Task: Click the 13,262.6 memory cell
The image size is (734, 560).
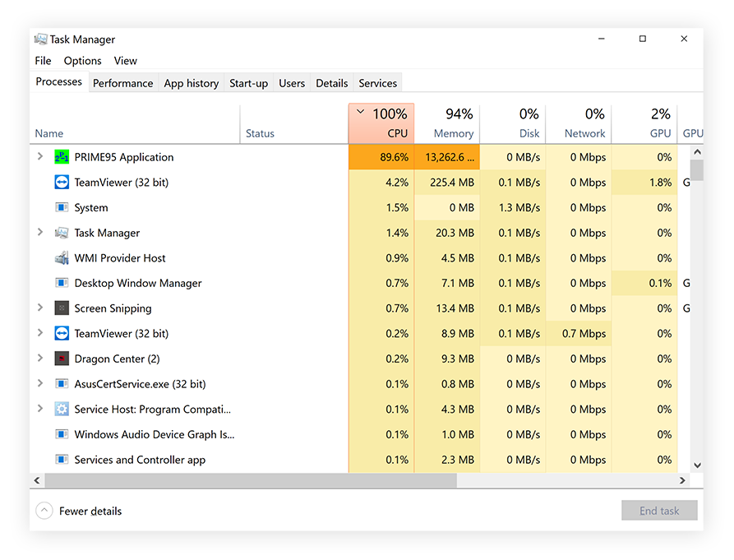Action: tap(447, 157)
